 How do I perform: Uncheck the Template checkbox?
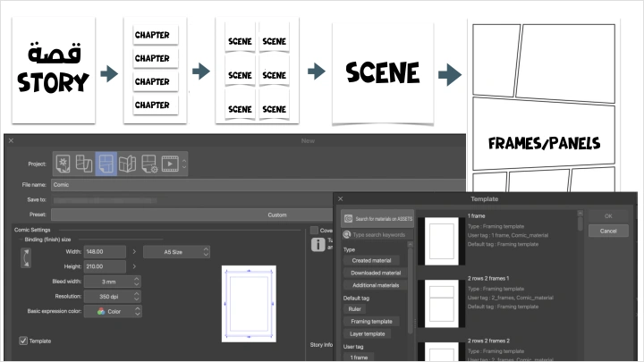tap(23, 341)
